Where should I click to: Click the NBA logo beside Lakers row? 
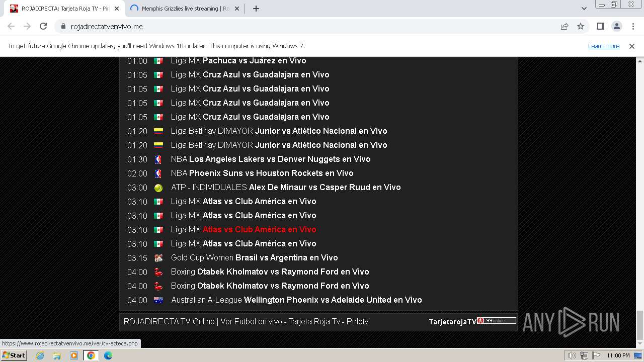tap(158, 159)
